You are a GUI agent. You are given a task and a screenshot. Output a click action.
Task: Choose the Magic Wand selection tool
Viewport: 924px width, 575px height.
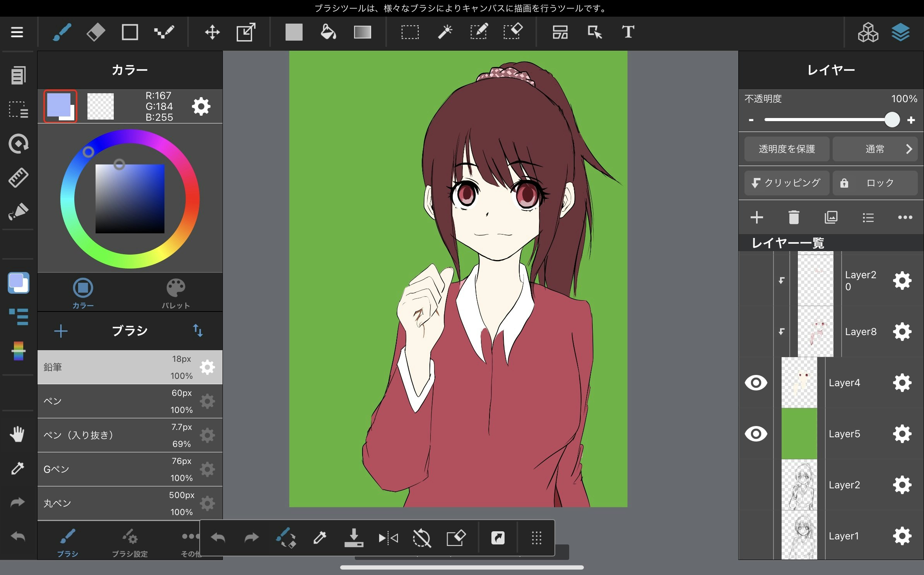coord(445,32)
